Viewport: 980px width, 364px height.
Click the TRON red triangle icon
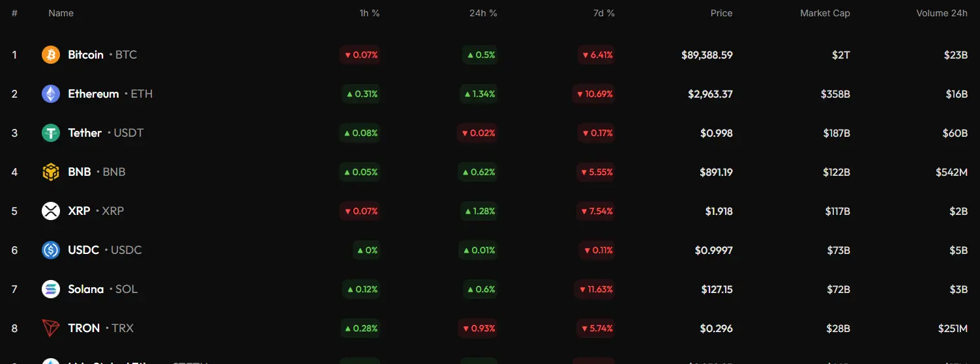(x=51, y=328)
